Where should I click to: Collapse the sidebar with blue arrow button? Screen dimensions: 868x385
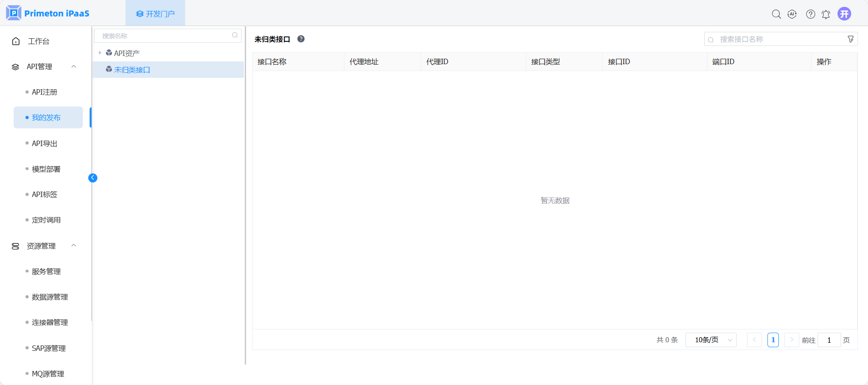coord(93,178)
